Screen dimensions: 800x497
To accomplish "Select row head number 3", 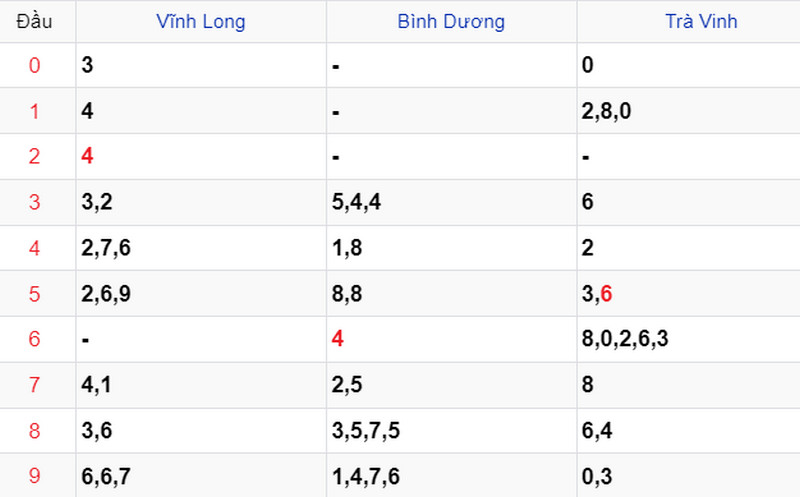I will pos(35,203).
